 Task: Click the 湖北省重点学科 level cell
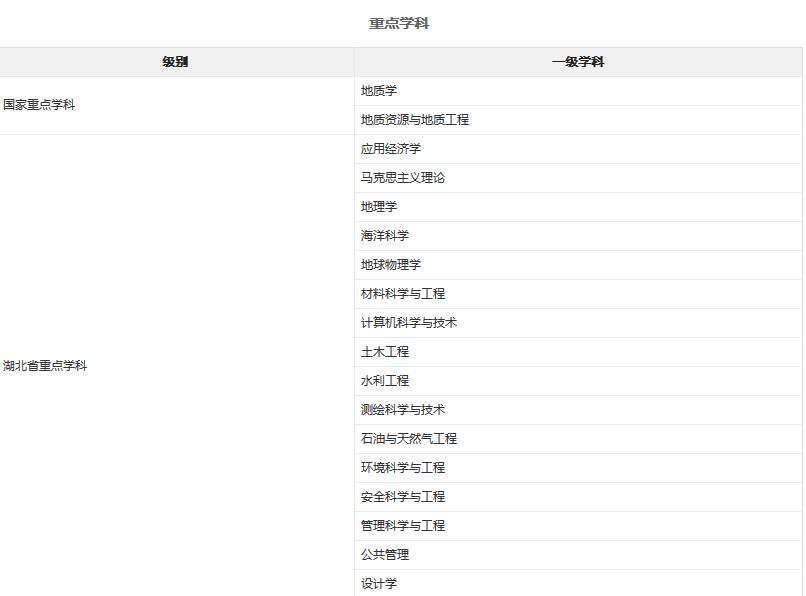(x=45, y=366)
